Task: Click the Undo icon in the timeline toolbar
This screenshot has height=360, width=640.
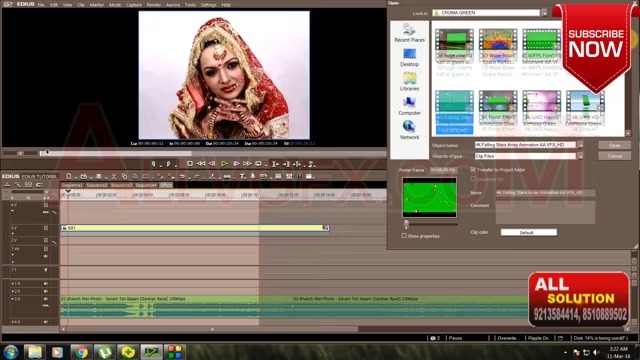Action: [182, 176]
